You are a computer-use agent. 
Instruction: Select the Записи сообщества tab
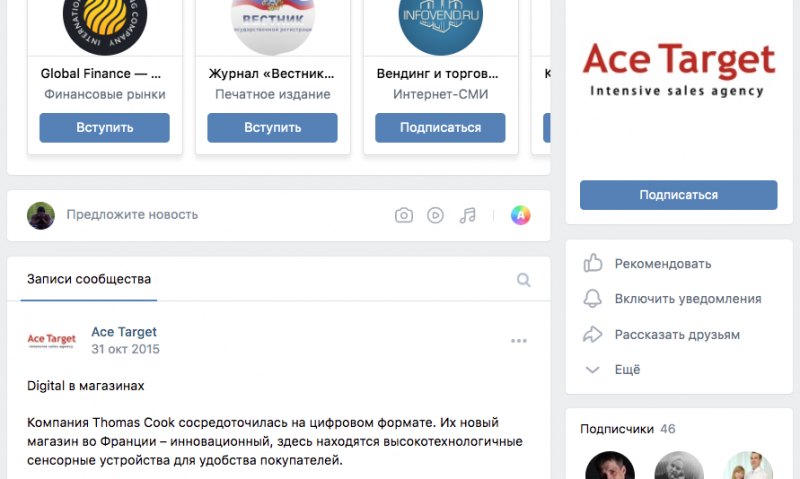89,279
